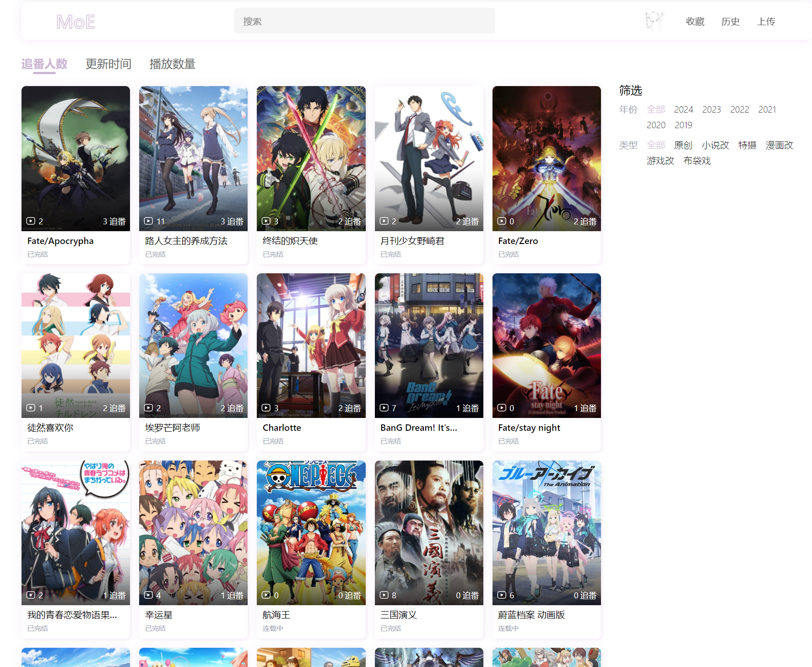Click the episode count icon on Fate/Apocrypha

click(31, 221)
